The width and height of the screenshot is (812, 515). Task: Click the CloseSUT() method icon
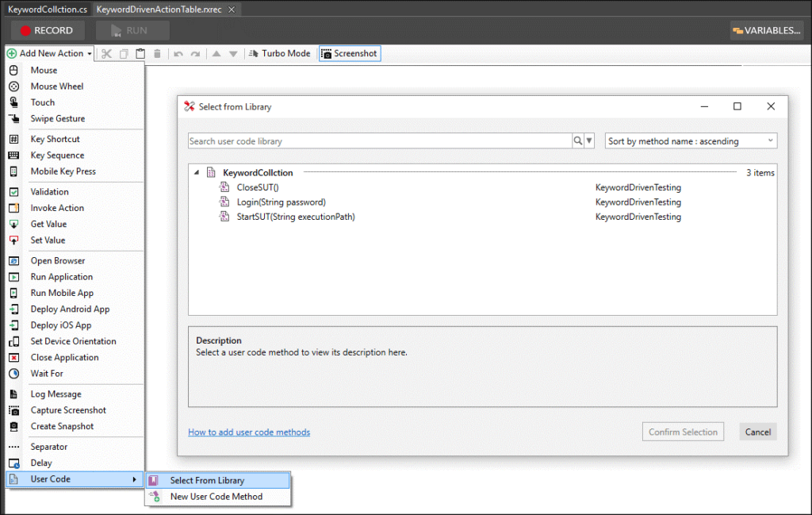pos(224,187)
